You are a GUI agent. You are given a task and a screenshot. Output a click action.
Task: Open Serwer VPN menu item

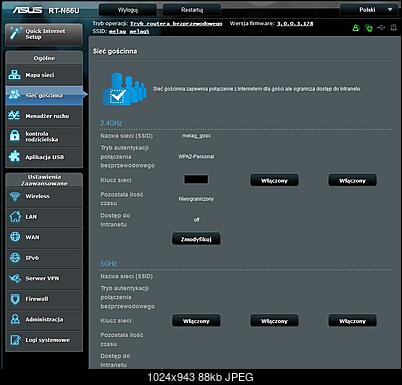(x=44, y=278)
